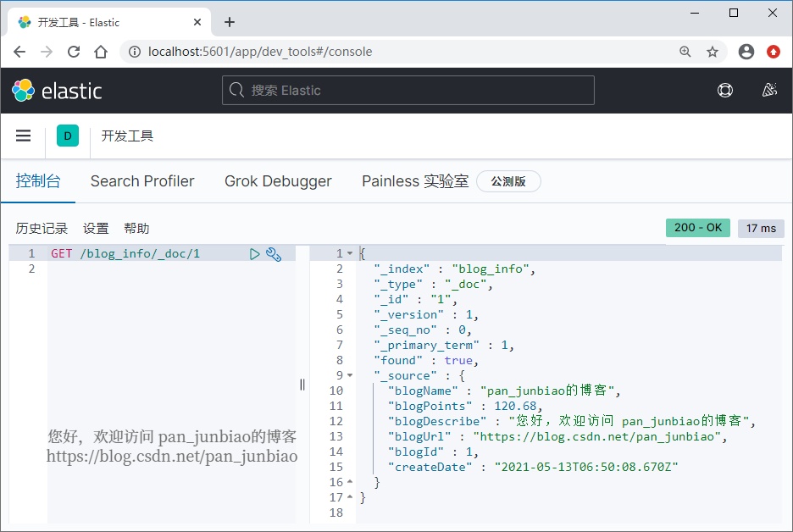Click the "_index" : "blog_info" line

[x=454, y=269]
